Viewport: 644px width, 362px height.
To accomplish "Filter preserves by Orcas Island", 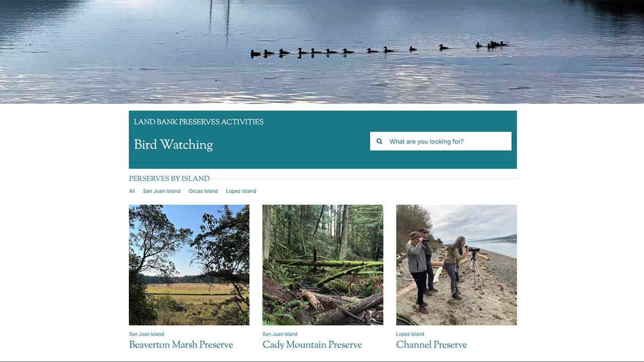I will point(203,191).
